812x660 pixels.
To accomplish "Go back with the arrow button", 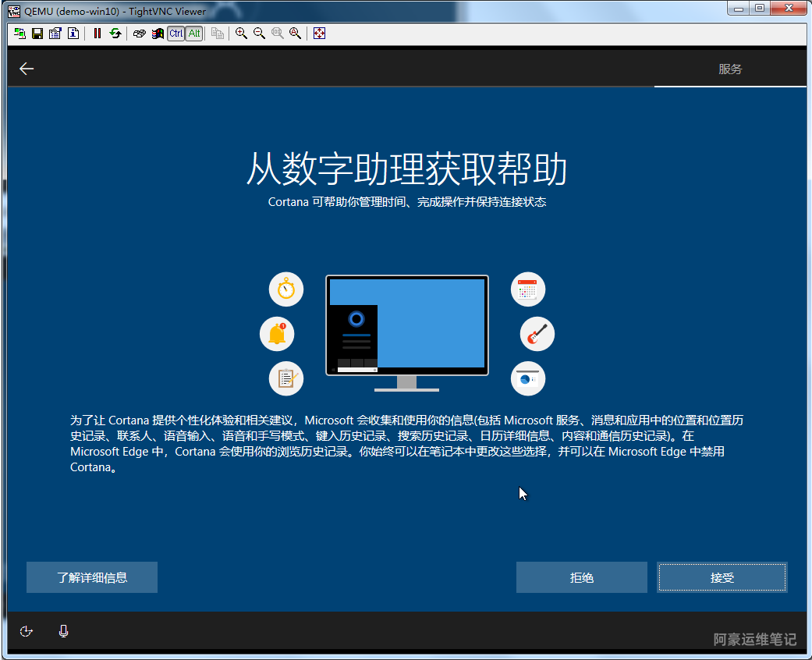I will [27, 69].
